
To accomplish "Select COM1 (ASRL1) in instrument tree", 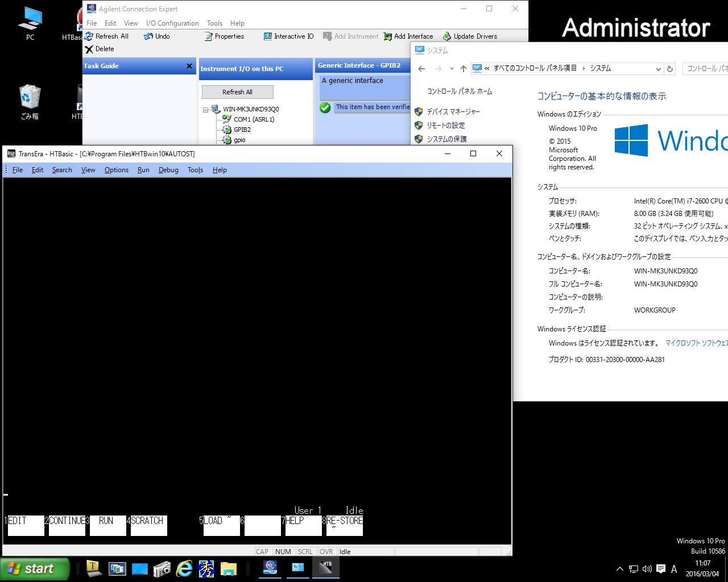I will 254,119.
